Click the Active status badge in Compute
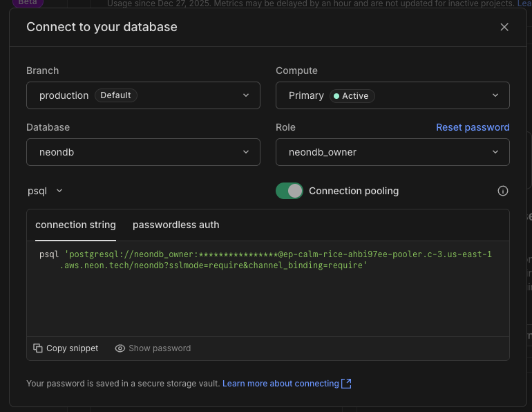This screenshot has width=532, height=412. pos(352,96)
